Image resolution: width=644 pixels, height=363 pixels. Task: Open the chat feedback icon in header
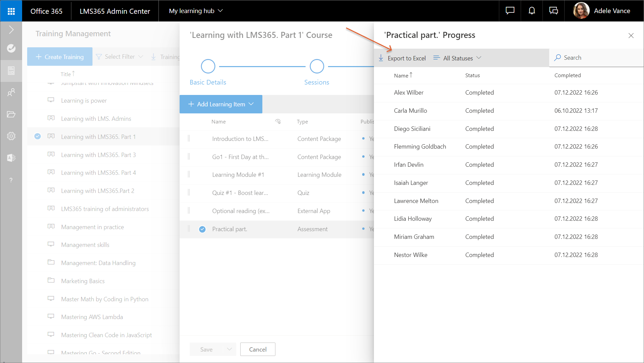[x=510, y=11]
